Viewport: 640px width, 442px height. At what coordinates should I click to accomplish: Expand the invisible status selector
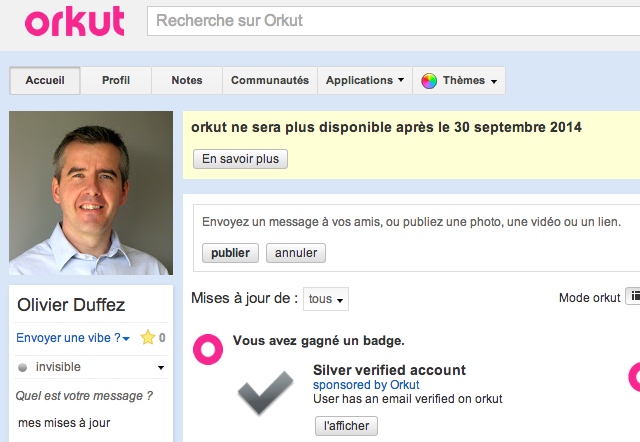coord(160,368)
